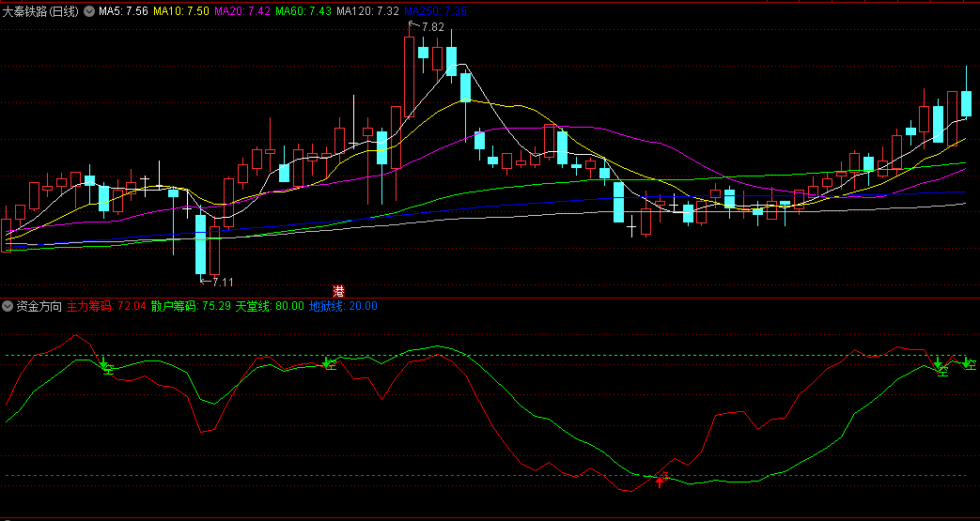Select the MA120: 7.32 label
The height and width of the screenshot is (521, 980).
[367, 10]
